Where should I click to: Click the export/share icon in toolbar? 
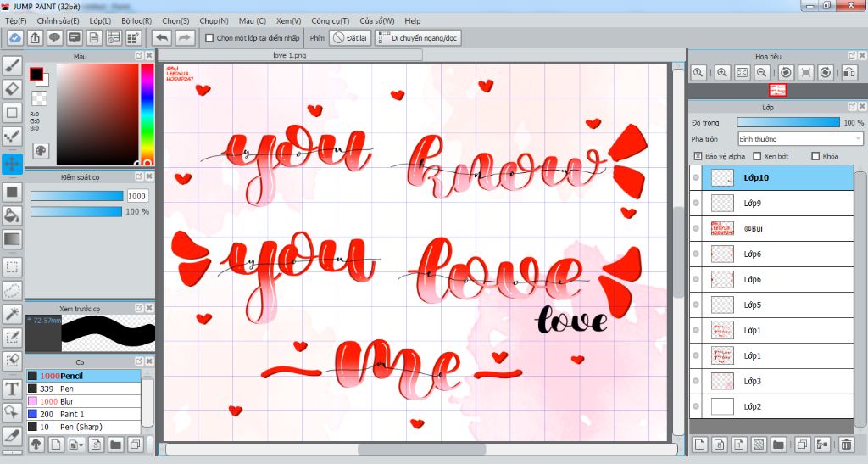(35, 37)
